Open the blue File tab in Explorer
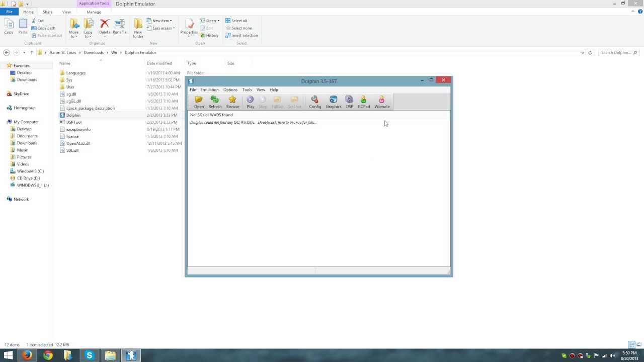644x362 pixels. pyautogui.click(x=9, y=12)
